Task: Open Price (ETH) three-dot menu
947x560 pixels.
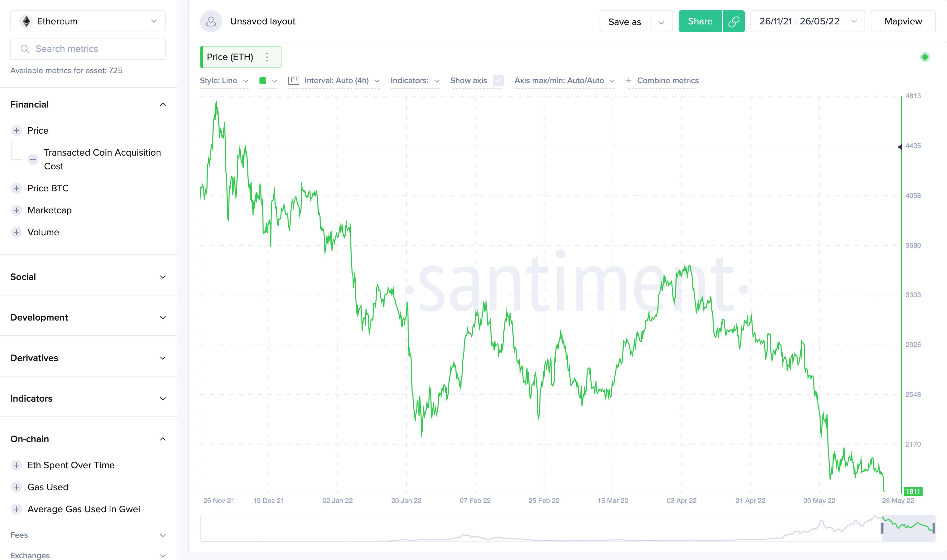Action: click(267, 57)
